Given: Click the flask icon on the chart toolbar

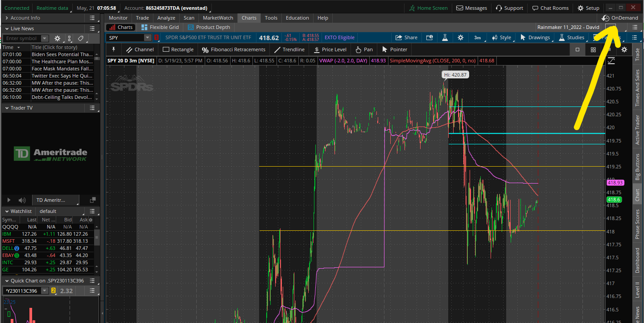Looking at the screenshot, I should pos(445,37).
